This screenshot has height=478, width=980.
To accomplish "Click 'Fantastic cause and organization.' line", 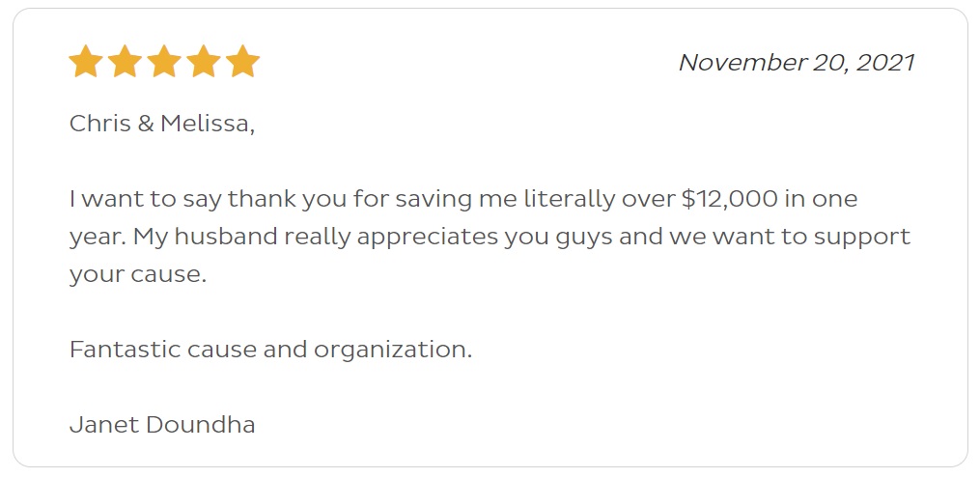I will (270, 350).
